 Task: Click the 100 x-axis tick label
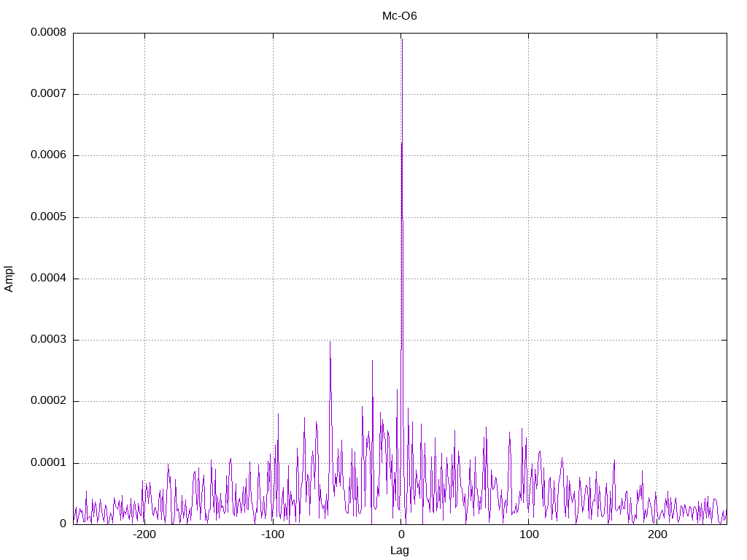pyautogui.click(x=529, y=534)
